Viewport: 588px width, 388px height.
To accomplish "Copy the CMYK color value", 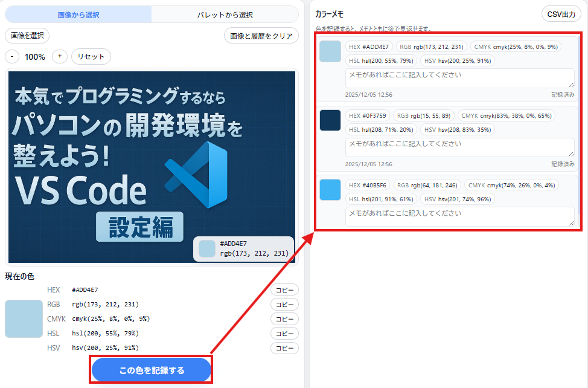I will click(x=284, y=319).
